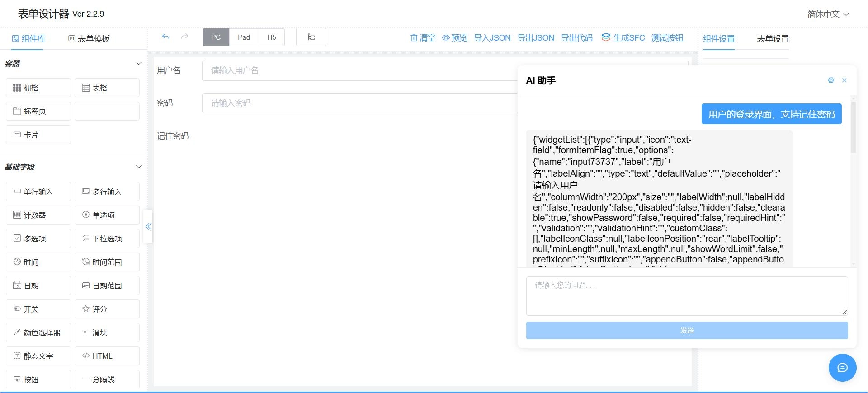Select the 滑块 slider component
Image resolution: width=868 pixels, height=393 pixels.
point(107,332)
